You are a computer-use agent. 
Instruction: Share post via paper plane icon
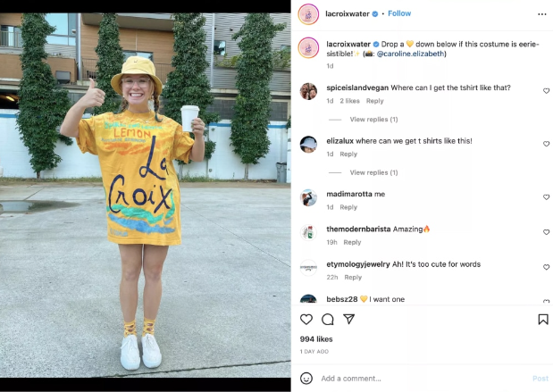click(x=348, y=319)
